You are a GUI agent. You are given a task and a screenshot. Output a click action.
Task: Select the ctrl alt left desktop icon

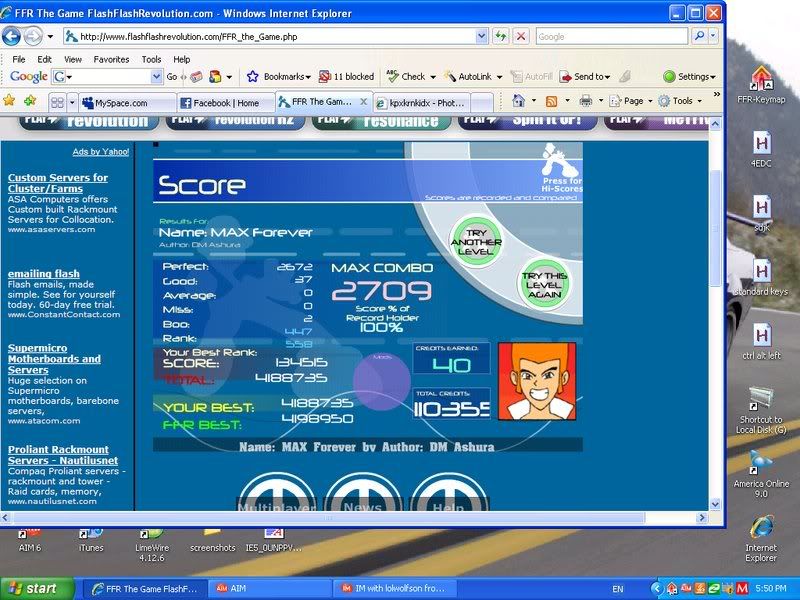click(761, 342)
